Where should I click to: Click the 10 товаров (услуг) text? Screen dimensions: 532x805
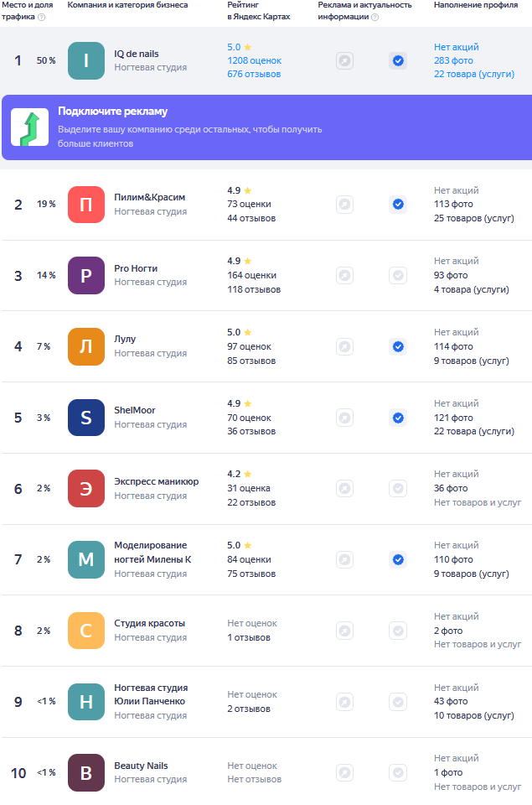[474, 715]
